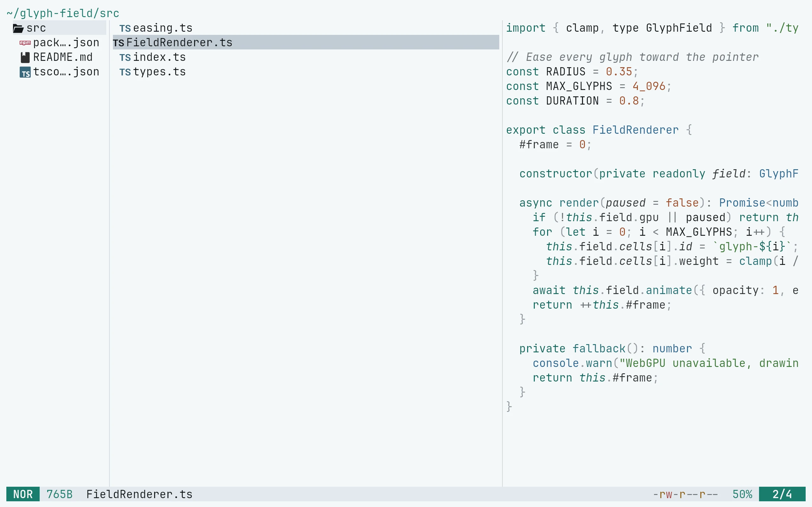The image size is (812, 507).
Task: Click the open folder icon beside src
Action: pyautogui.click(x=18, y=28)
